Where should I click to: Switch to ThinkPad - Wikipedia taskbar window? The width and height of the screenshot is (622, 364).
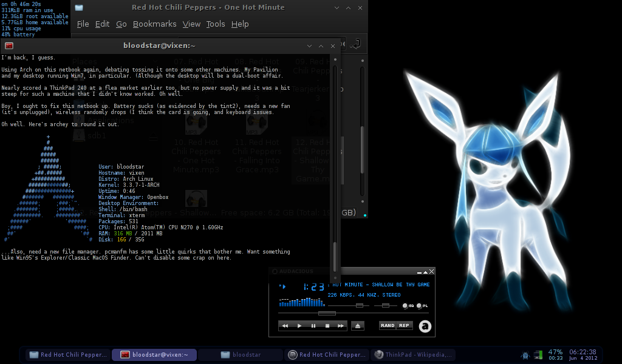coord(413,355)
